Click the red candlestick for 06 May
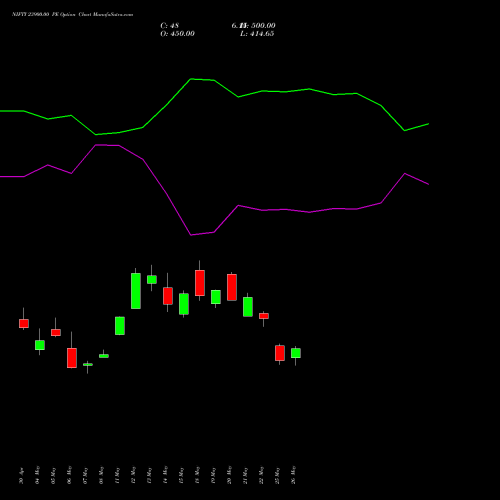The image size is (500, 500). click(72, 358)
